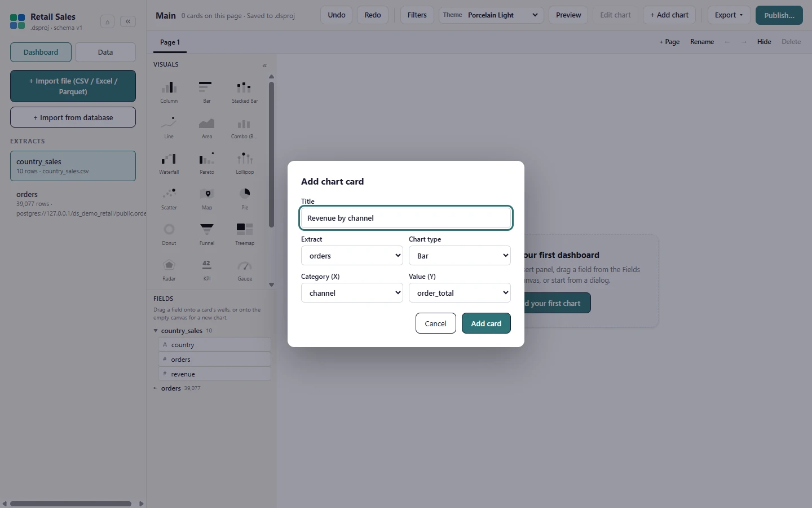Viewport: 812px width, 508px height.
Task: Collapse the country_sales fields group
Action: (x=156, y=331)
